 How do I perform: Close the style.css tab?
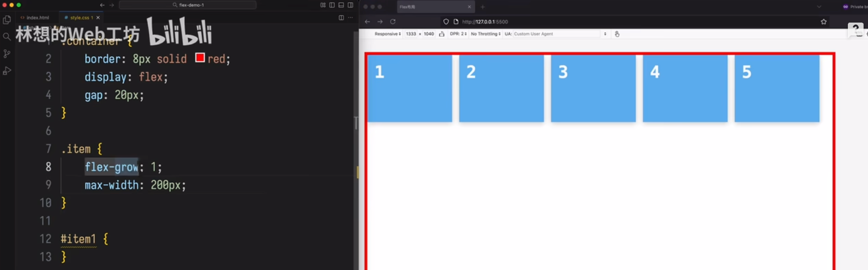pyautogui.click(x=98, y=18)
